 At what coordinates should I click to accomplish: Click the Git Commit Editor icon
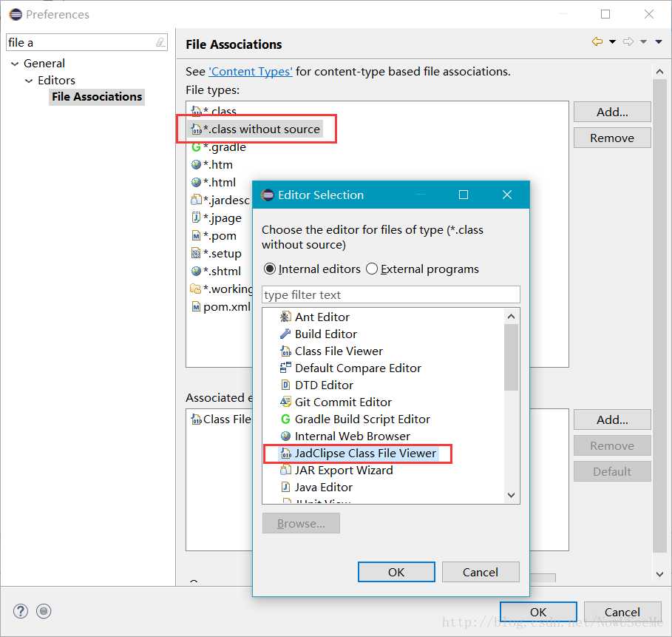(285, 402)
